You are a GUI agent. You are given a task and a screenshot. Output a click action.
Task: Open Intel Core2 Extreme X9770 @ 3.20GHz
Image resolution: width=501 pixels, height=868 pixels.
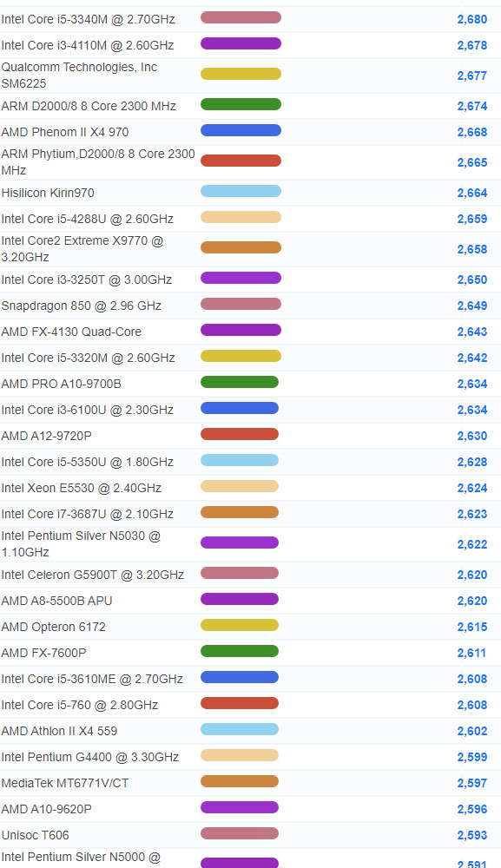click(x=82, y=249)
